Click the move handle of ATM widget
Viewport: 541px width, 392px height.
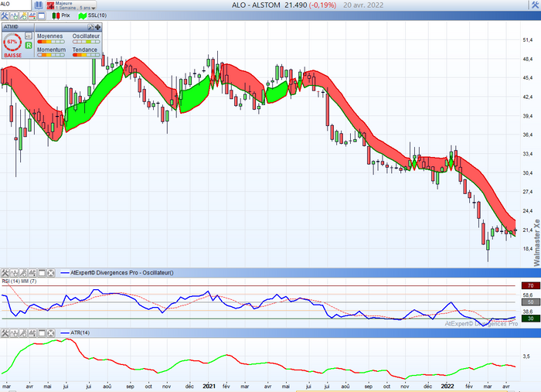[97, 27]
